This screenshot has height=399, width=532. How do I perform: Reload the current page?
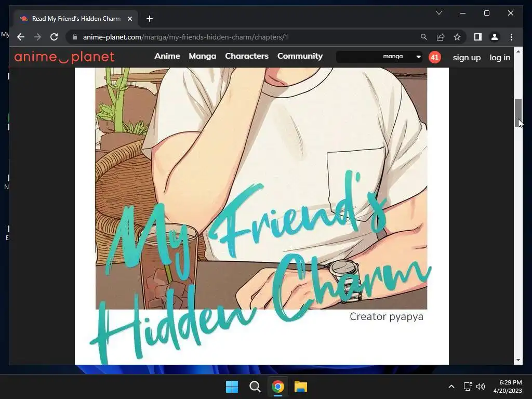pos(54,37)
